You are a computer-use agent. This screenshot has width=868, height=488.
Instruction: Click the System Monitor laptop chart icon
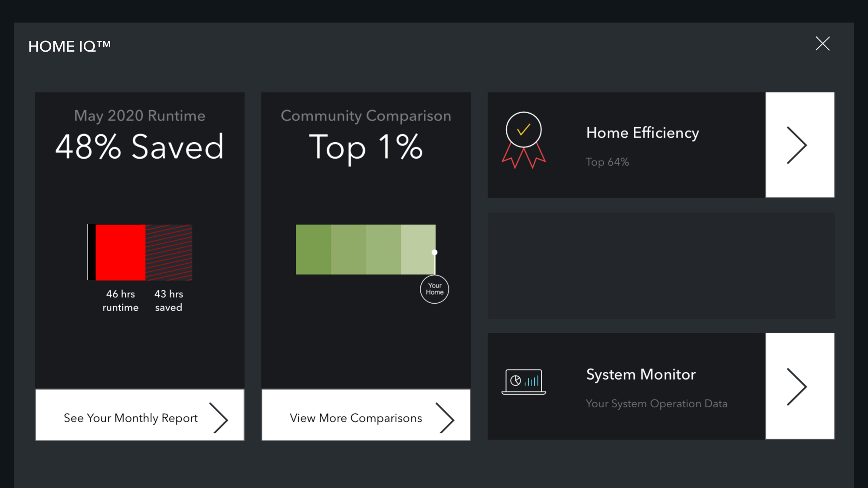coord(524,382)
